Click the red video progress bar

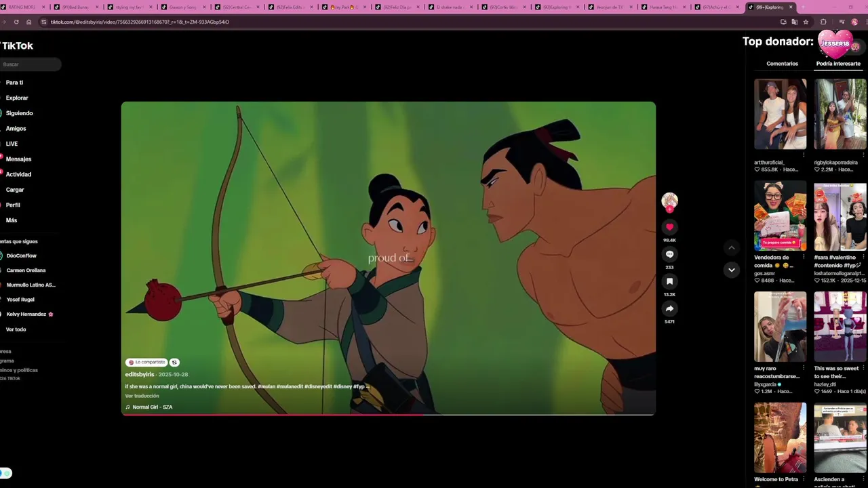272,414
